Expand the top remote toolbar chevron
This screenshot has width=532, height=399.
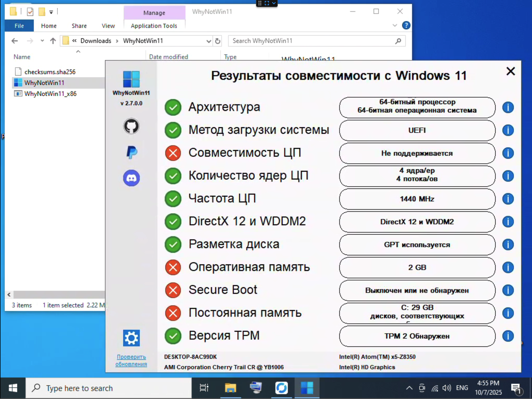coord(274,3)
